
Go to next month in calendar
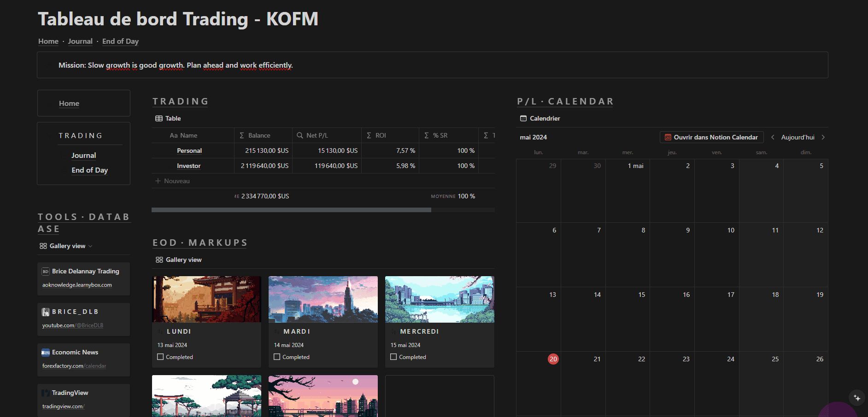pyautogui.click(x=823, y=137)
